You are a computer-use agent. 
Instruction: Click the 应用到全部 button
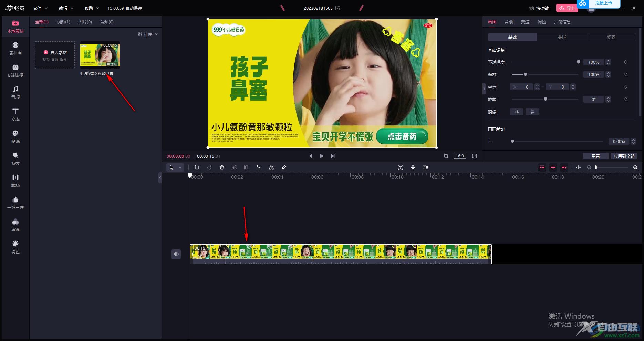point(624,156)
